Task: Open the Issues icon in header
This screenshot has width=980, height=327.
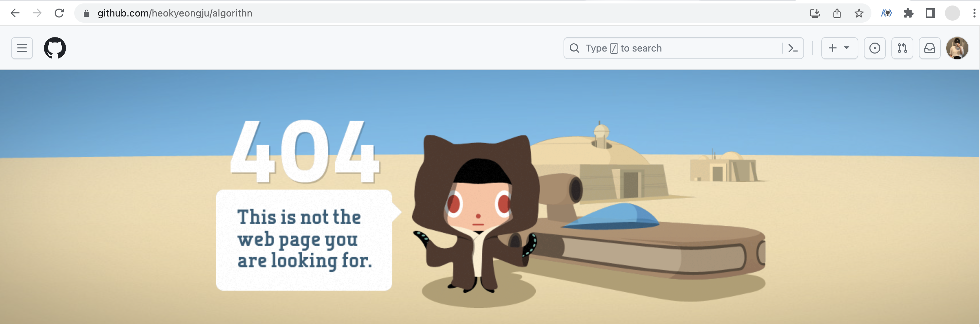Action: 875,48
